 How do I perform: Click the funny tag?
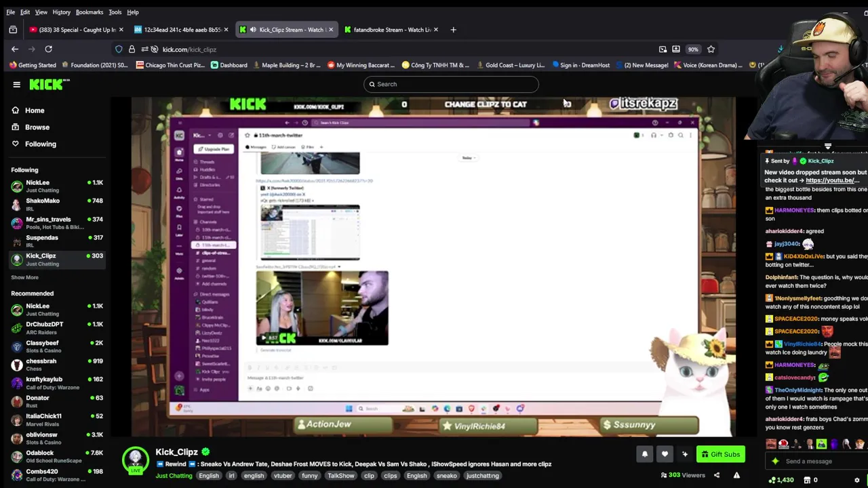310,476
